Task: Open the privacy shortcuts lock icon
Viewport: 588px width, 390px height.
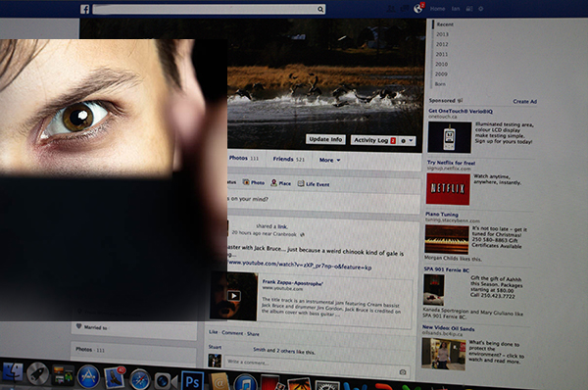Action: coord(469,9)
